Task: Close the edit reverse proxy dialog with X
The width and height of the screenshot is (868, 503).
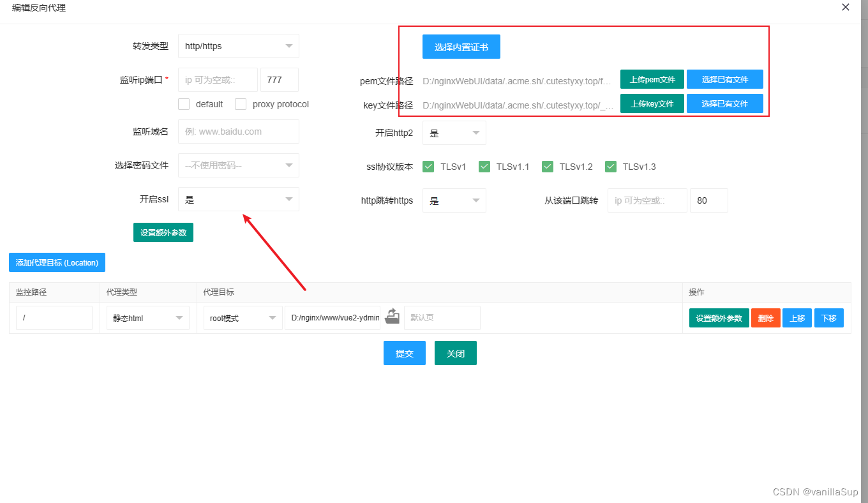Action: (x=846, y=8)
